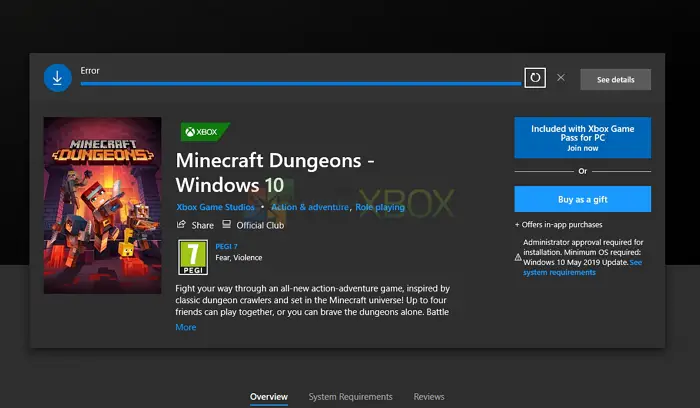700x408 pixels.
Task: Click the green Xbox badge
Action: tap(205, 132)
